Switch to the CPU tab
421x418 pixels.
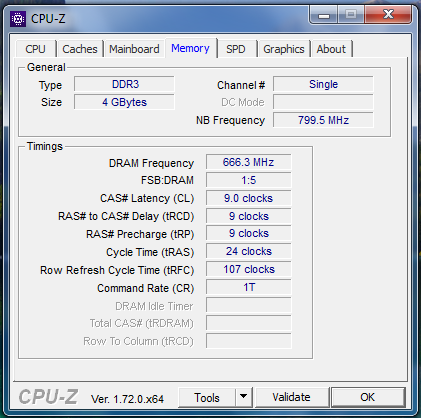point(35,49)
